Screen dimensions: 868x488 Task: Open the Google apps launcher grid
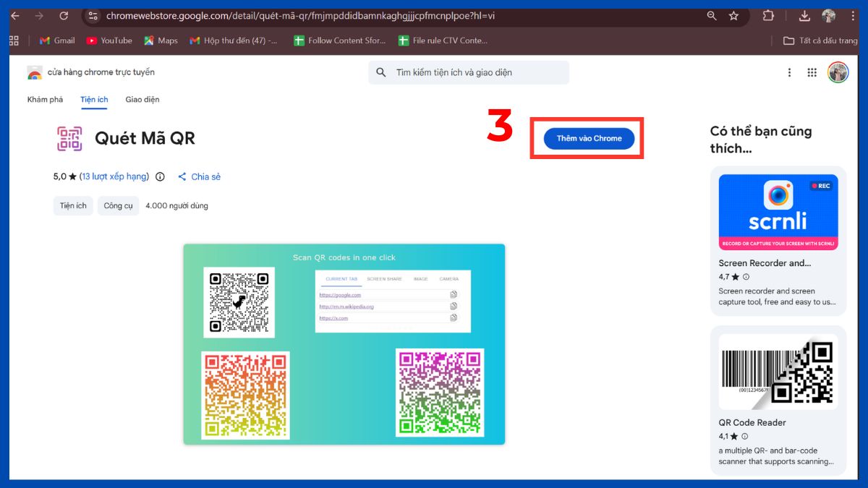(812, 72)
